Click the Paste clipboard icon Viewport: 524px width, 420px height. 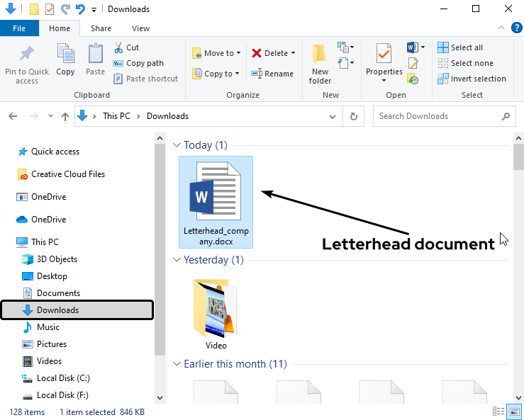tap(95, 53)
